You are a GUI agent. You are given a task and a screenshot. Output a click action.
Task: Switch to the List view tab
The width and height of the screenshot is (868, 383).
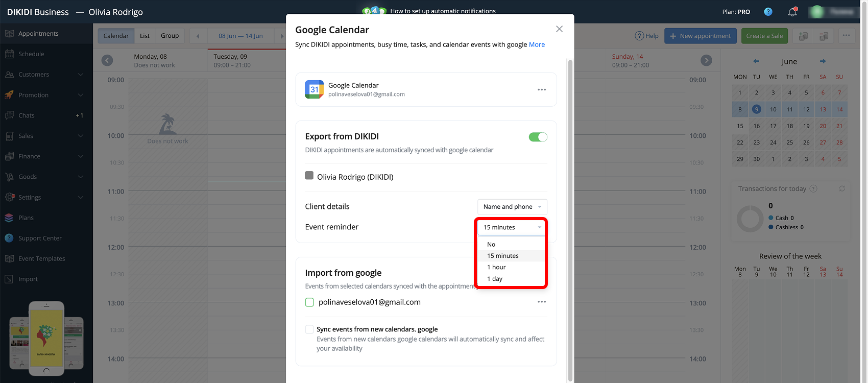(x=145, y=36)
